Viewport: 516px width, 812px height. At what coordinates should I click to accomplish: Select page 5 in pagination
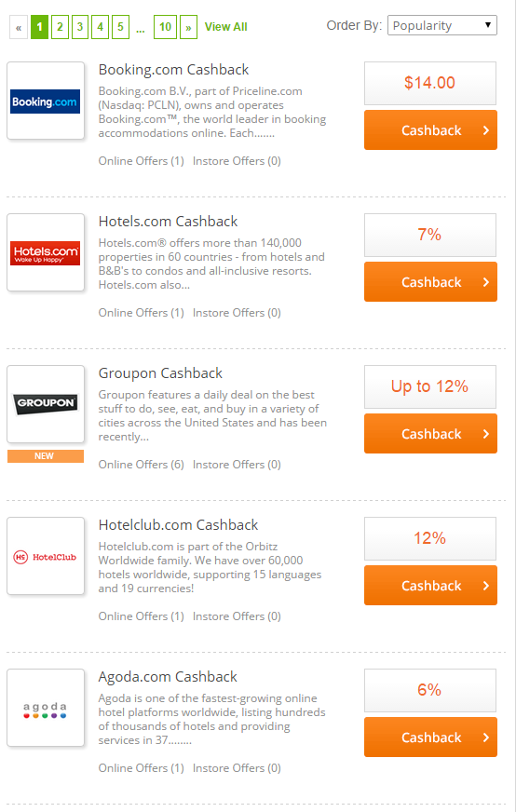pos(120,27)
